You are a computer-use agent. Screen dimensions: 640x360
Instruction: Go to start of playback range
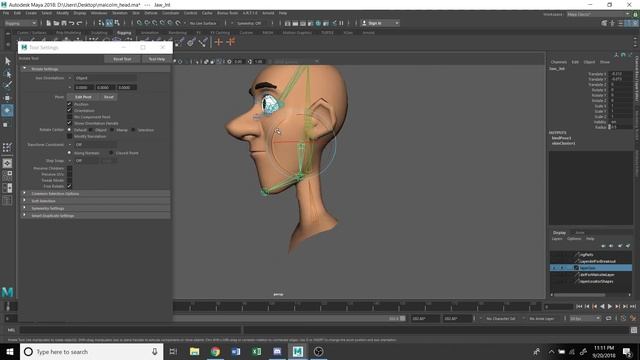pyautogui.click(x=579, y=306)
